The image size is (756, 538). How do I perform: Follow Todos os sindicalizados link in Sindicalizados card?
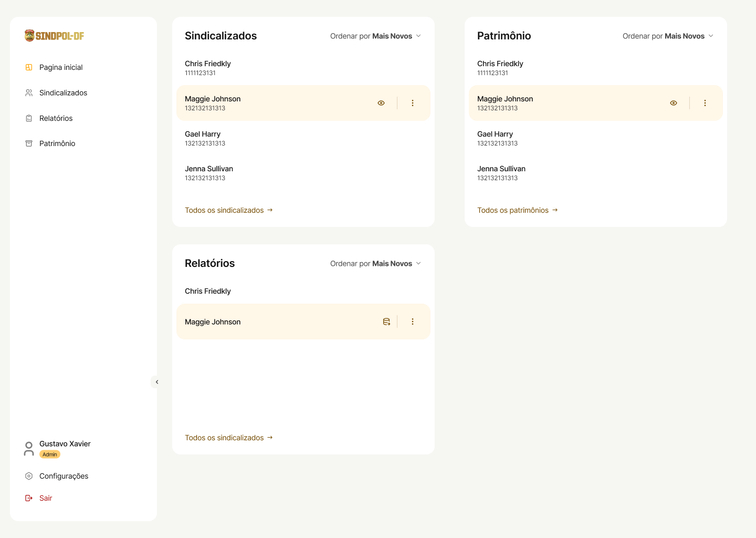click(229, 210)
